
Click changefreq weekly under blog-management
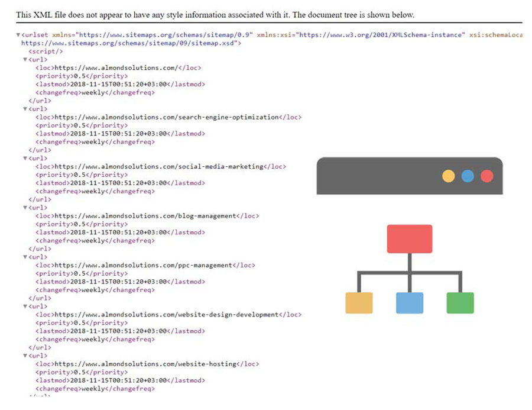[95, 240]
